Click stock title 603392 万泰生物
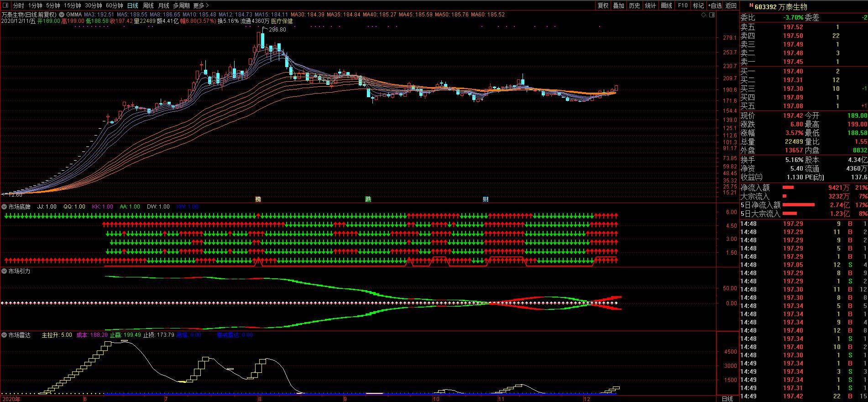The image size is (868, 402). (781, 7)
